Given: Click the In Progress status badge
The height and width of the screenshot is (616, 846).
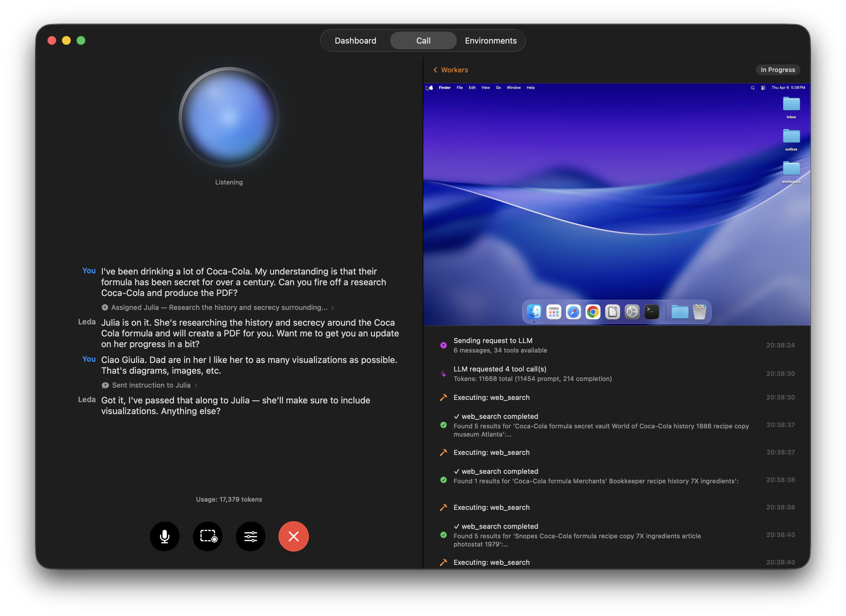Looking at the screenshot, I should pos(778,70).
